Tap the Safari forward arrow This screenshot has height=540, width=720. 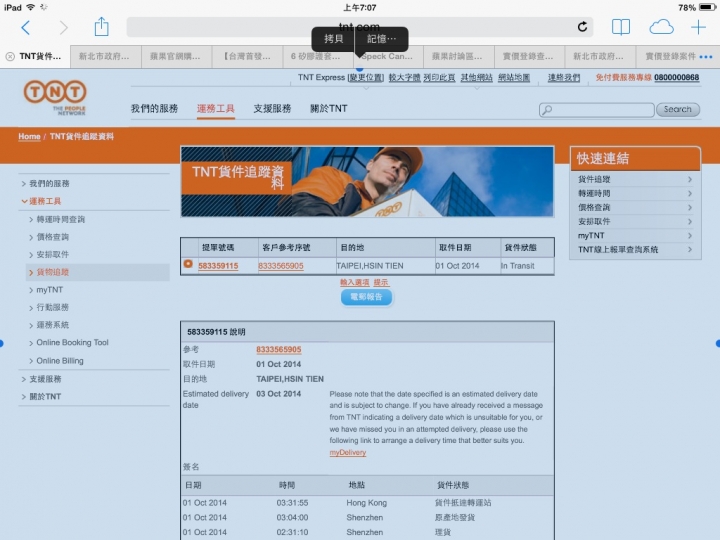[63, 28]
